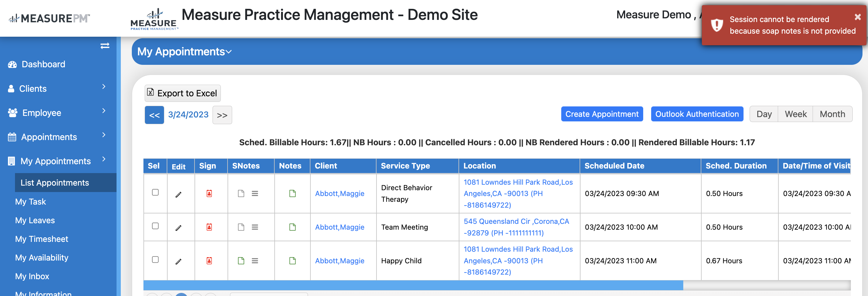Open green SNotes document for Happy Child row
Image resolution: width=868 pixels, height=296 pixels.
coord(241,261)
